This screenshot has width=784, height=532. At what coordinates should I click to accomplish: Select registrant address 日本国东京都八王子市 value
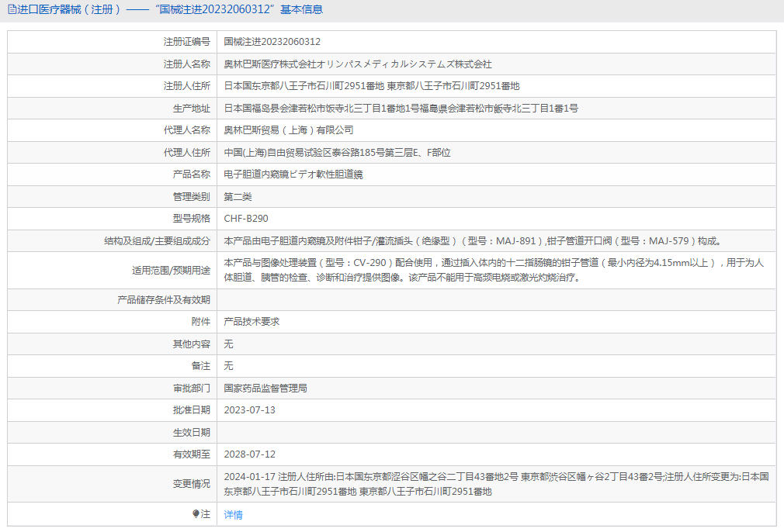click(x=372, y=86)
